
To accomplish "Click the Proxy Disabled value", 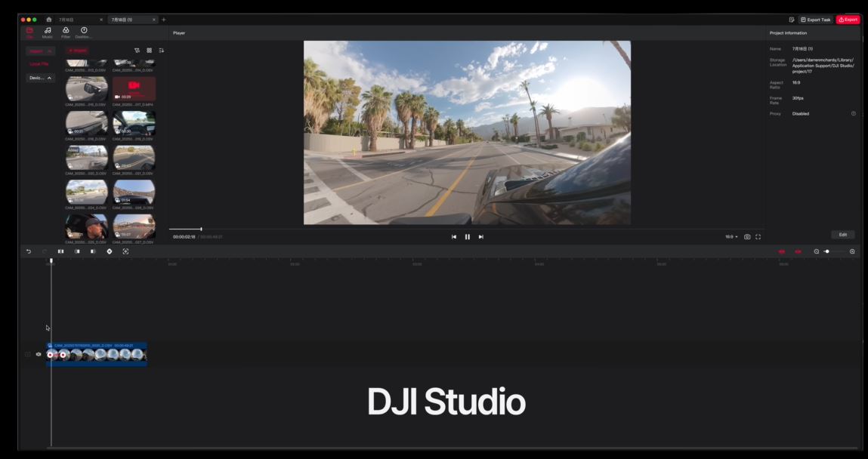I will pyautogui.click(x=801, y=113).
